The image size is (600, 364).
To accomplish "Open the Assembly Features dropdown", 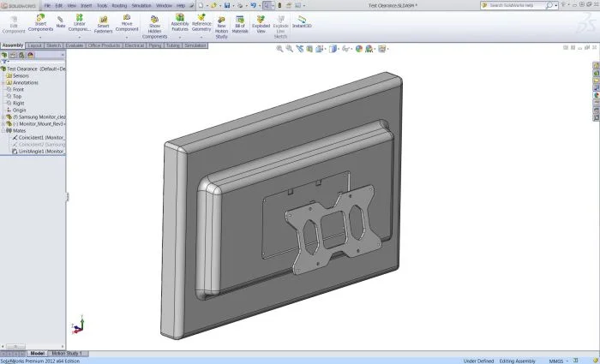I will point(180,37).
